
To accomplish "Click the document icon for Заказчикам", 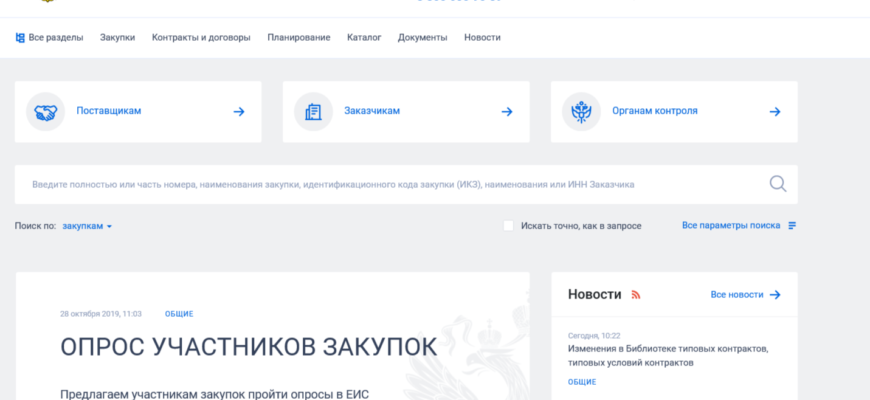I will pyautogui.click(x=313, y=112).
